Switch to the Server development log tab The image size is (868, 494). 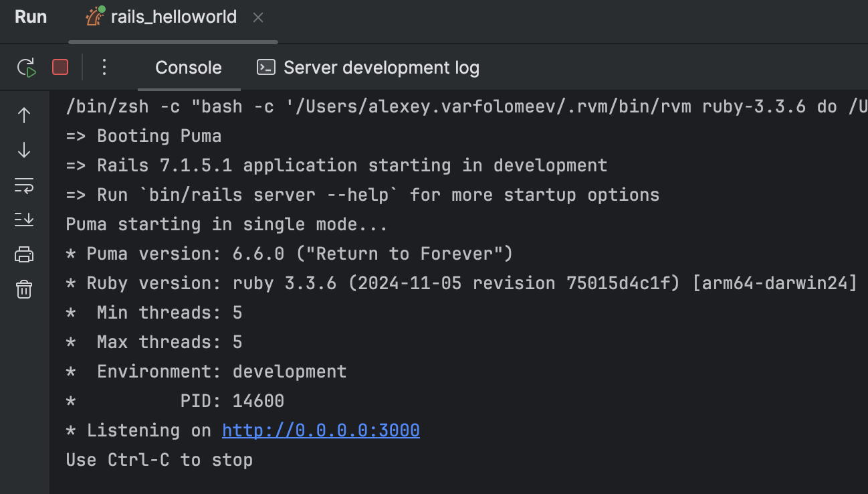[x=381, y=67]
